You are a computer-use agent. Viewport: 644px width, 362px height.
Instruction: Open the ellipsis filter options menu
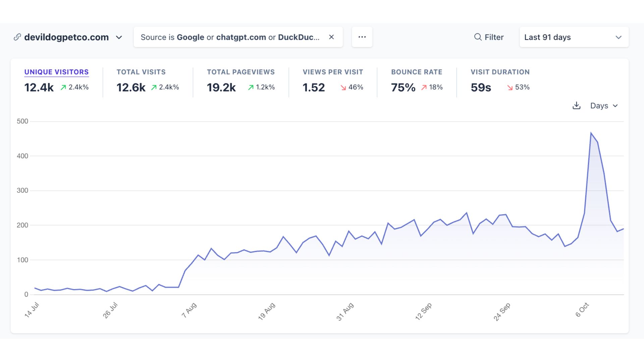pos(362,37)
